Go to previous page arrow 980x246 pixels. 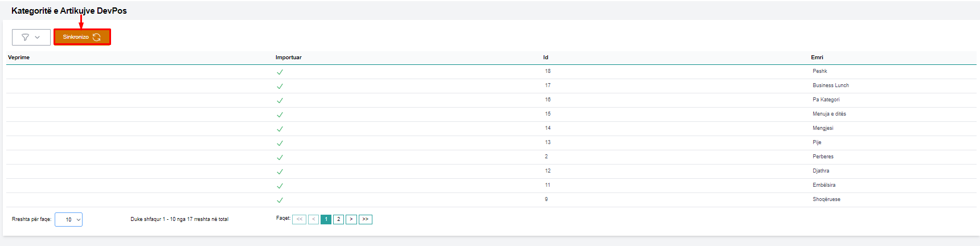coord(313,219)
